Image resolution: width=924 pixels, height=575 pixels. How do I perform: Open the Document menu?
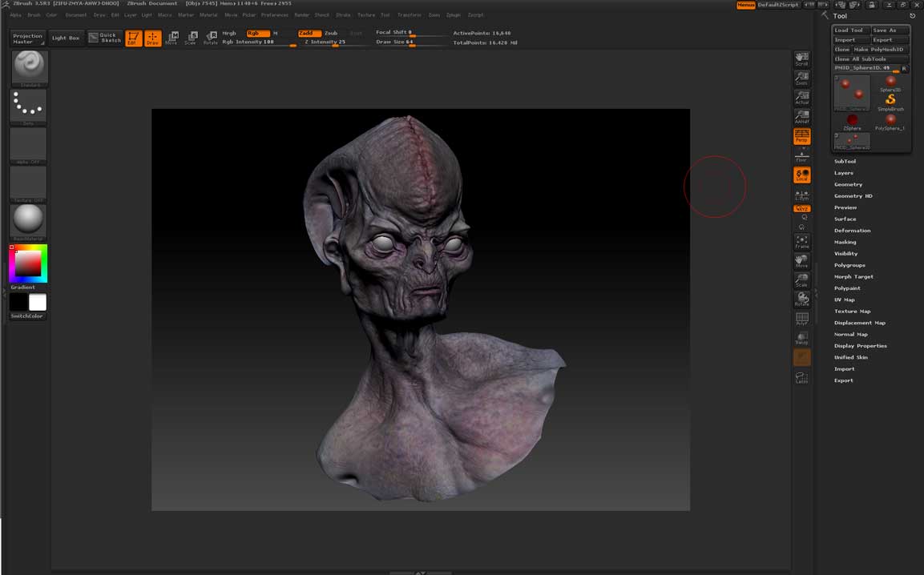click(75, 14)
